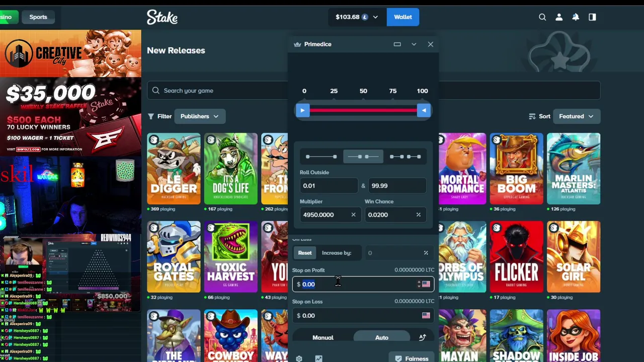Select four-handle roll mode
Screen dimensions: 644x362
[x=406, y=157]
